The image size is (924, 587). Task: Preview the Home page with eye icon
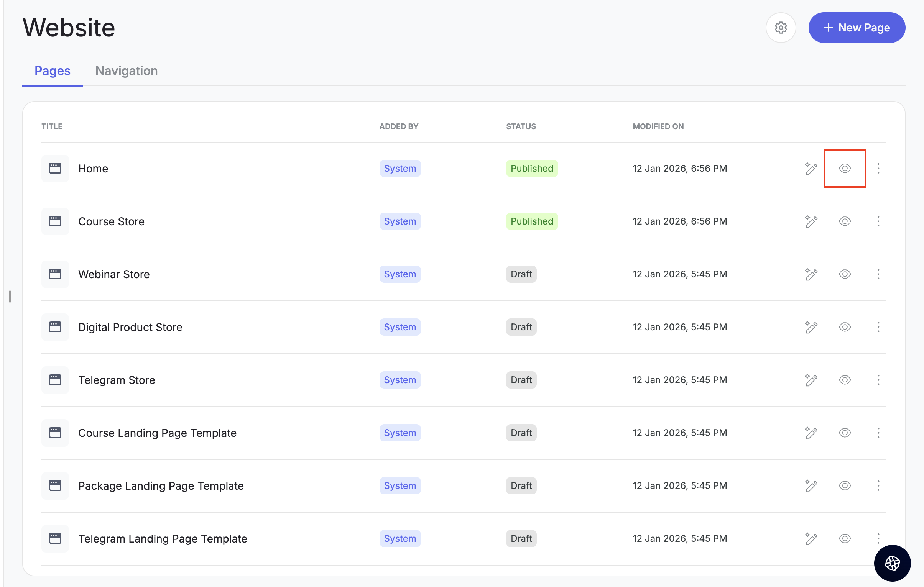845,168
